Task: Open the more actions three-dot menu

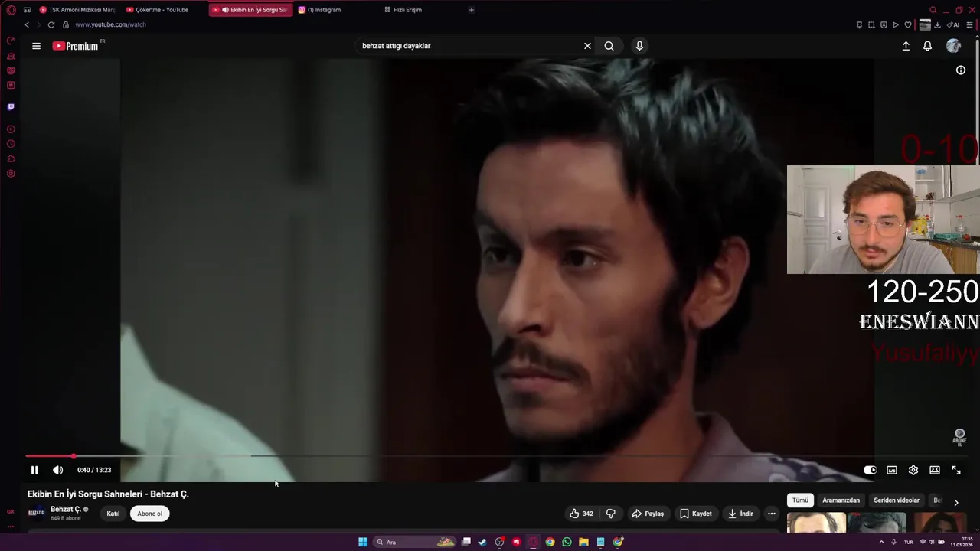Action: click(x=772, y=514)
